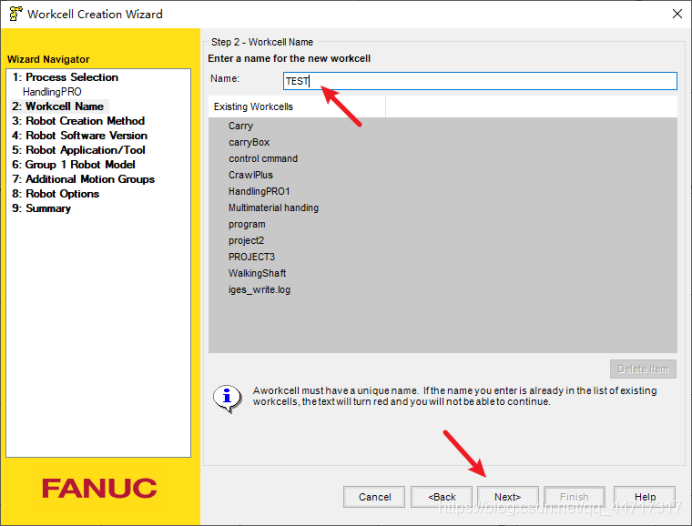Open step 4: Robot Software Version

tap(79, 135)
